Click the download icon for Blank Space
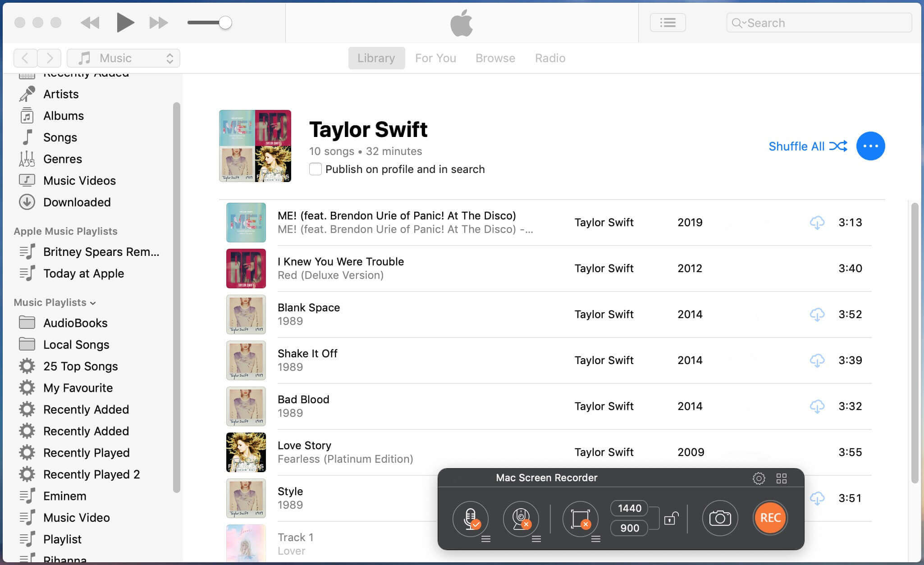924x565 pixels. click(816, 314)
